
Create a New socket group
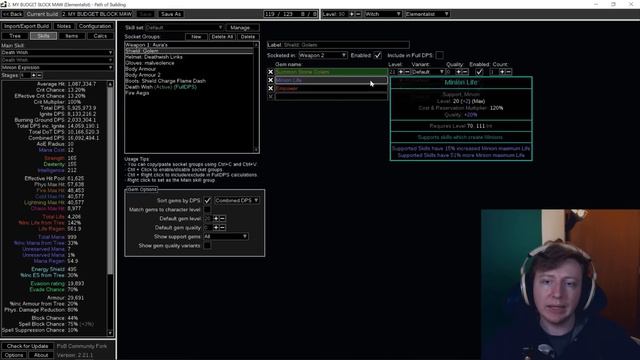tap(196, 37)
